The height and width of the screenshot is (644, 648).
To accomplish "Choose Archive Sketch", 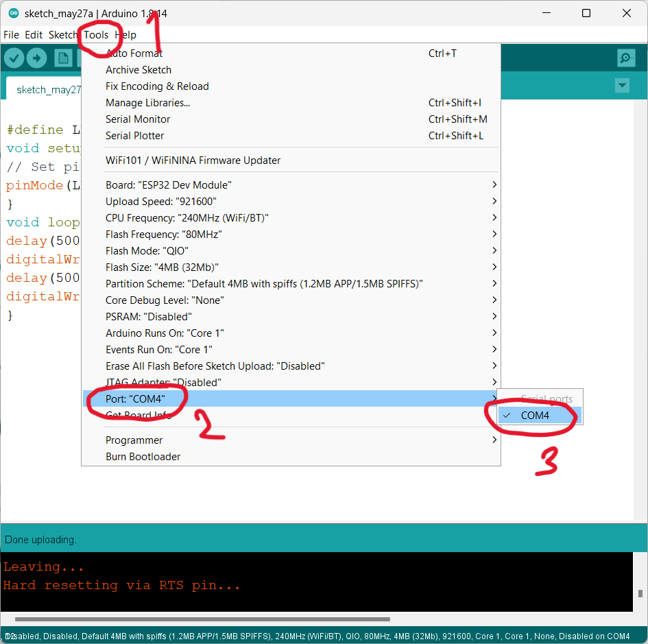I will (x=291, y=70).
